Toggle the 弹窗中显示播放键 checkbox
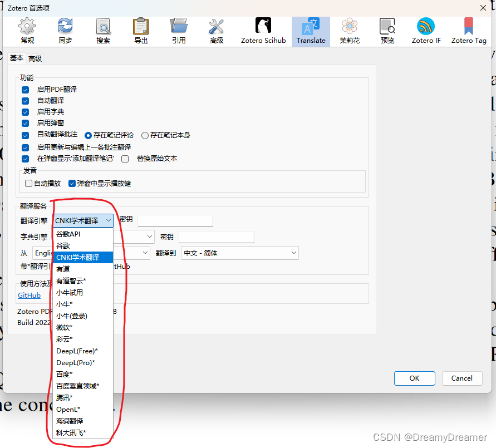 point(72,183)
